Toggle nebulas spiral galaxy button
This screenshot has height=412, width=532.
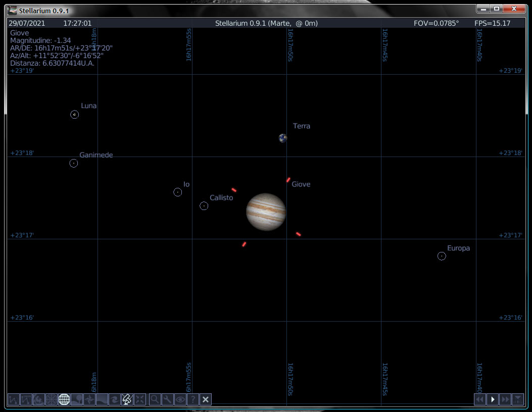click(114, 399)
